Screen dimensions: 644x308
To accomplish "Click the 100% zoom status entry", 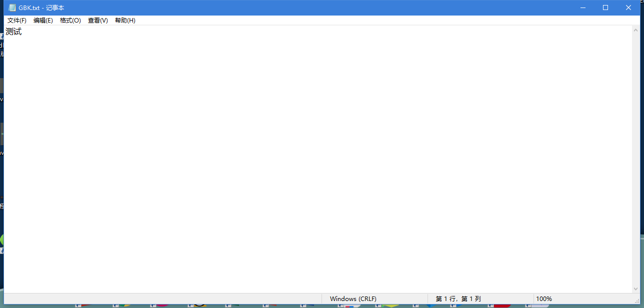I will (x=544, y=299).
